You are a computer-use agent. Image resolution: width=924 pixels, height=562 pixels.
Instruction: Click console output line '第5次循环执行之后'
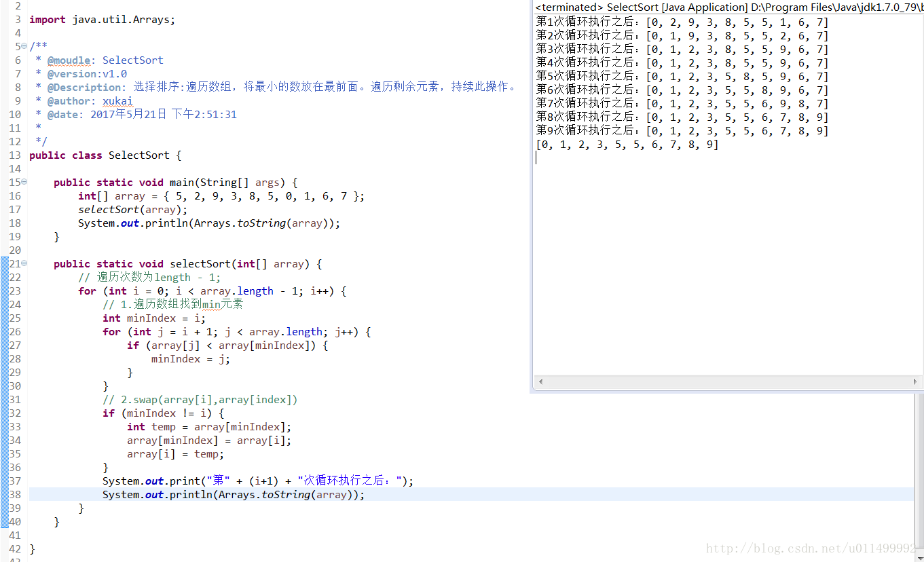click(x=682, y=76)
